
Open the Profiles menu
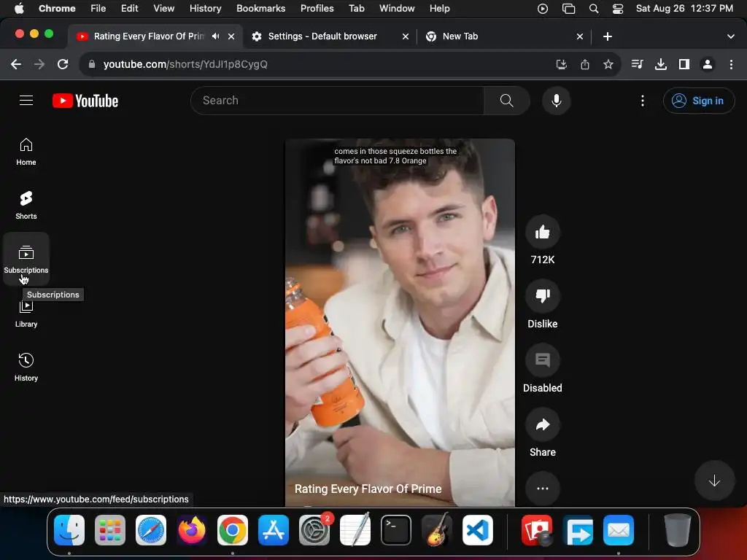pos(317,9)
